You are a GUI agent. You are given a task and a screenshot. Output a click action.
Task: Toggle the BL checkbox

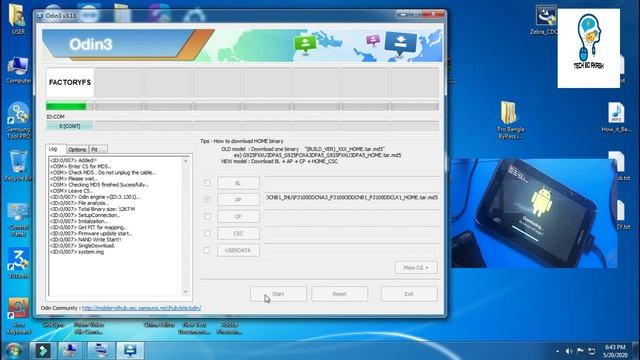[x=207, y=183]
